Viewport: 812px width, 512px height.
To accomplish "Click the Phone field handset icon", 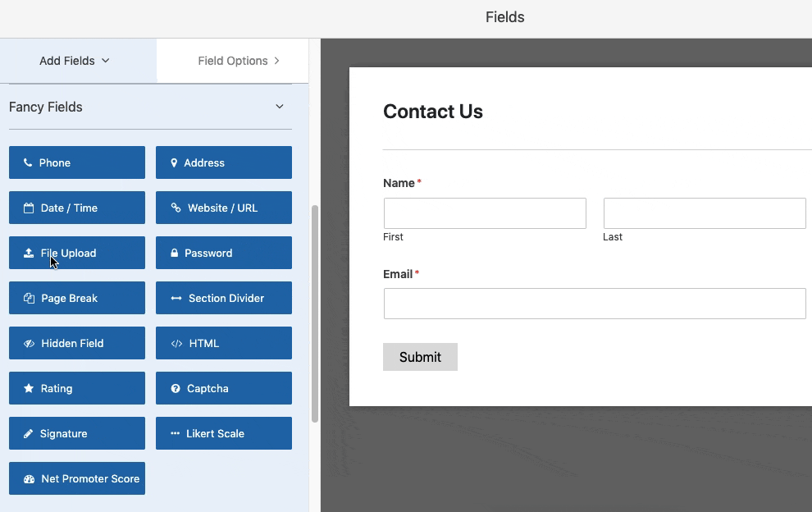I will [x=28, y=162].
